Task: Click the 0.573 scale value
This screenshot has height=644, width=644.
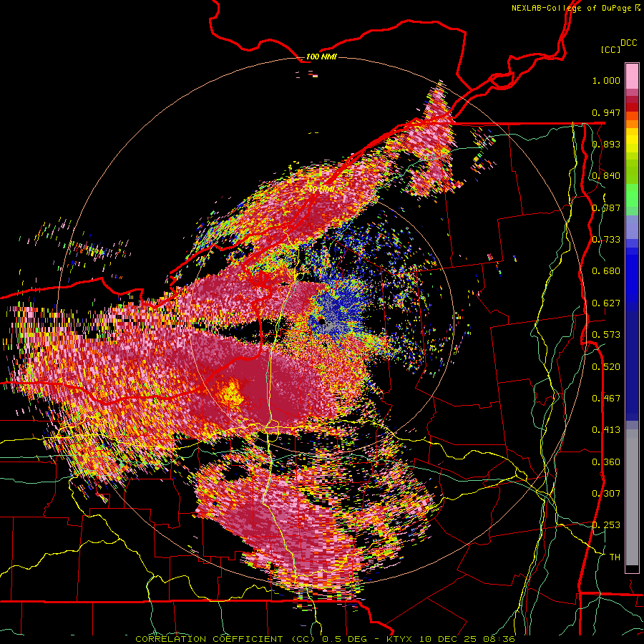Action: (606, 335)
